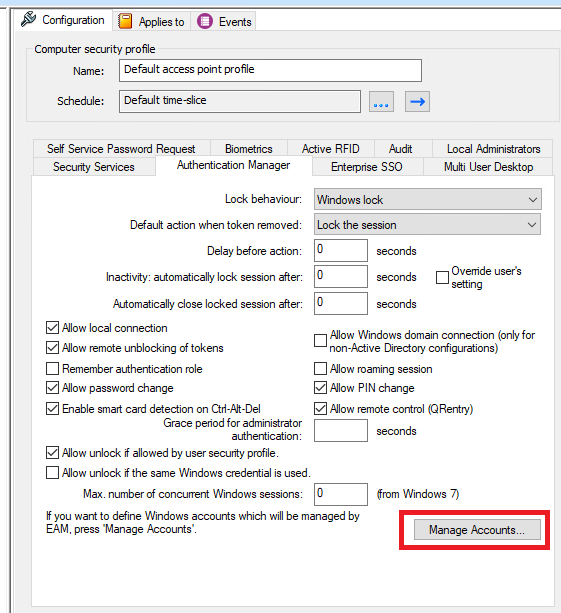Click the Applies to notebook icon

125,22
